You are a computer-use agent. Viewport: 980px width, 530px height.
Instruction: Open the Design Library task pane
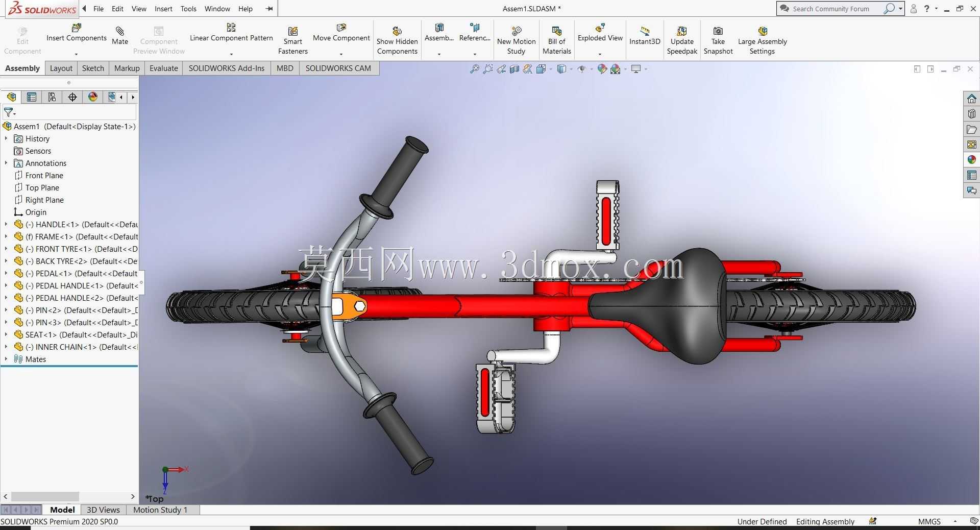(971, 114)
